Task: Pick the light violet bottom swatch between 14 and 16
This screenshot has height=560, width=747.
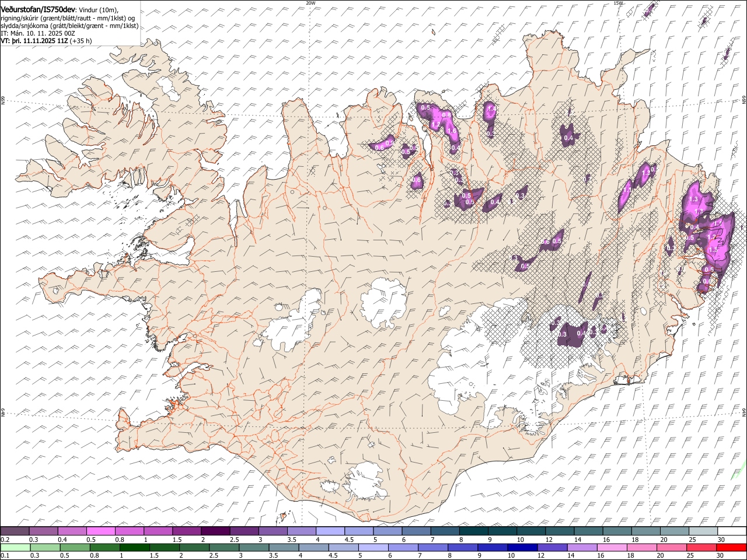Action: pos(582,547)
